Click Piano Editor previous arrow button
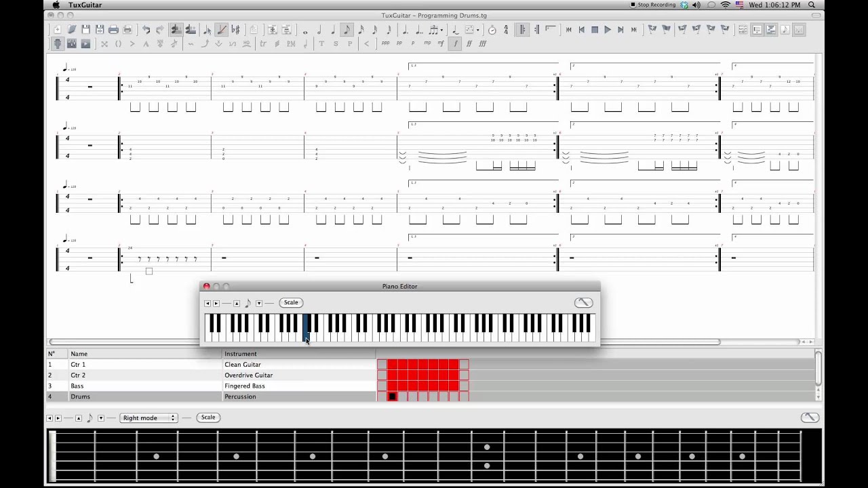 pyautogui.click(x=208, y=303)
